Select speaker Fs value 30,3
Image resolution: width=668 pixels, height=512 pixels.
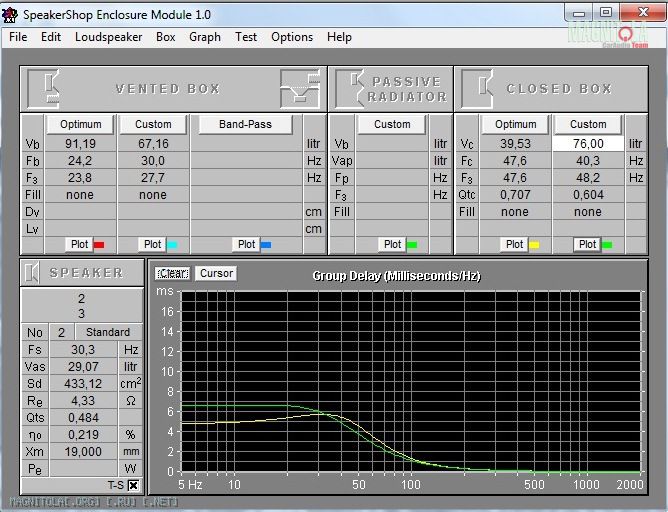click(83, 350)
